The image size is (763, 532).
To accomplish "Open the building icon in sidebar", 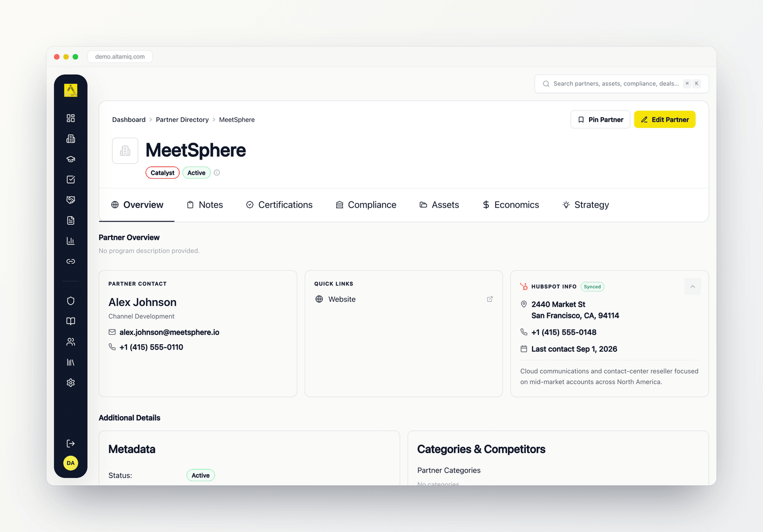I will 71,139.
